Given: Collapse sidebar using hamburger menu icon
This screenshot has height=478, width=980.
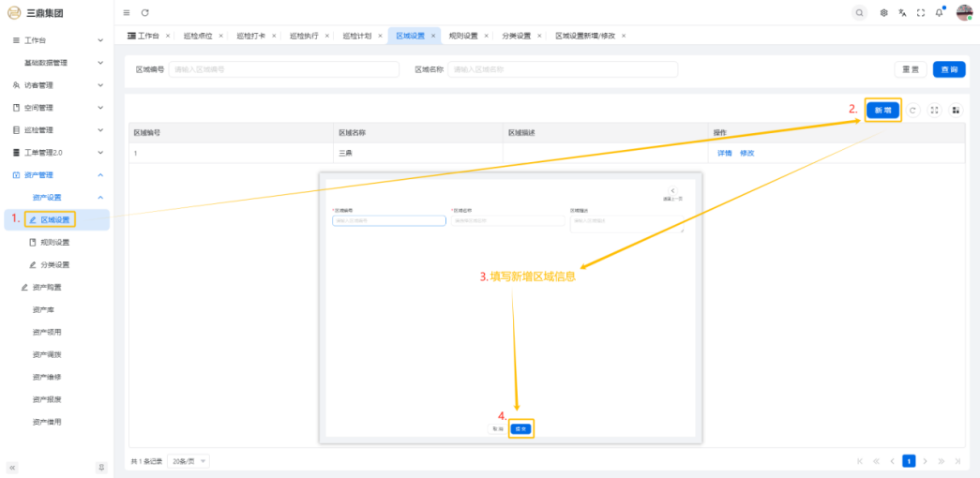Looking at the screenshot, I should click(x=127, y=12).
